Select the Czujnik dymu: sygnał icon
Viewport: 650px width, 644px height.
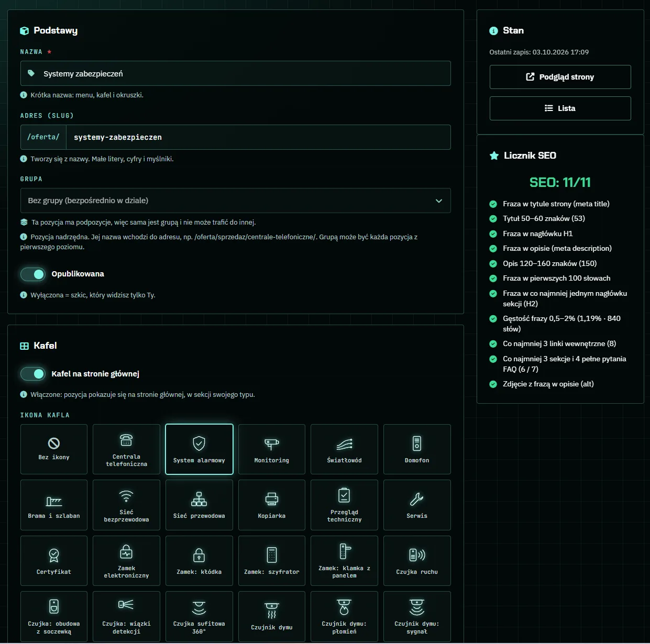coord(417,616)
